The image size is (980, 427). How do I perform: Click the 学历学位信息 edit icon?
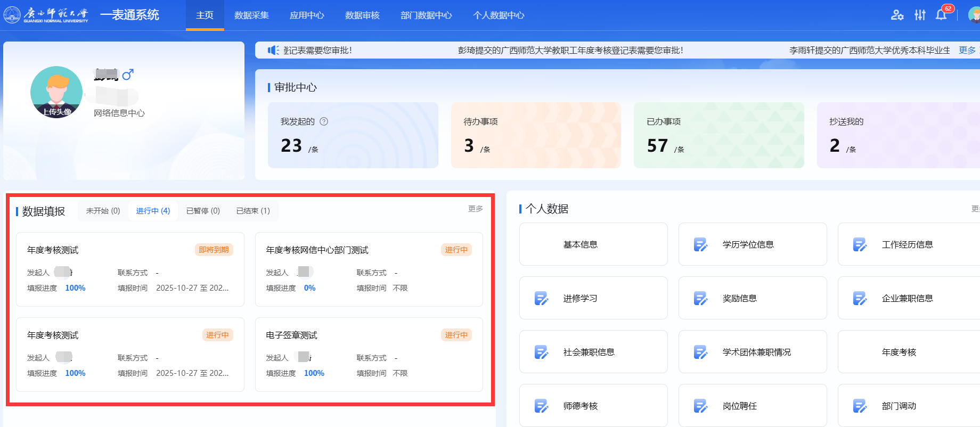(x=700, y=244)
